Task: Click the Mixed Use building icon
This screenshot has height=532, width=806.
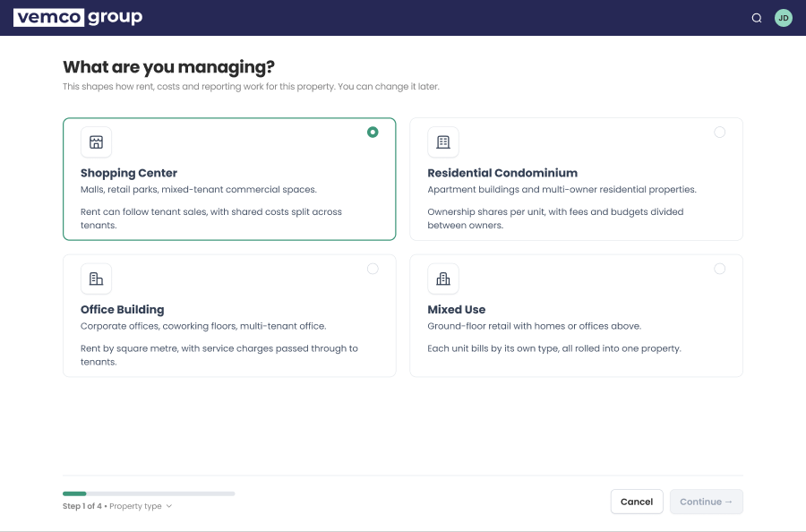Action: pos(443,279)
